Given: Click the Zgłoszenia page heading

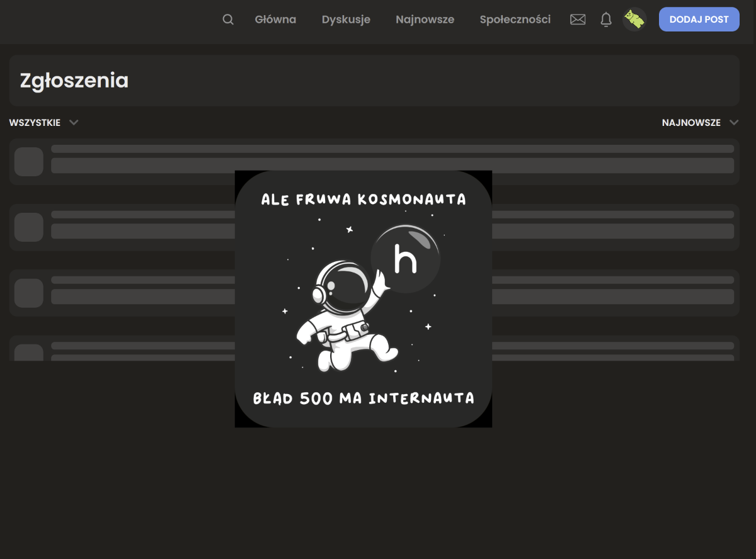Looking at the screenshot, I should pyautogui.click(x=74, y=81).
